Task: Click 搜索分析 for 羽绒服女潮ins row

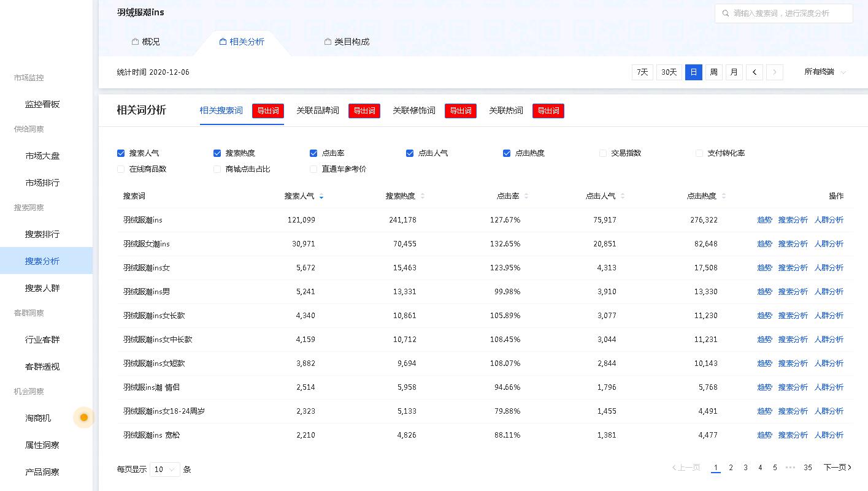Action: [x=793, y=244]
